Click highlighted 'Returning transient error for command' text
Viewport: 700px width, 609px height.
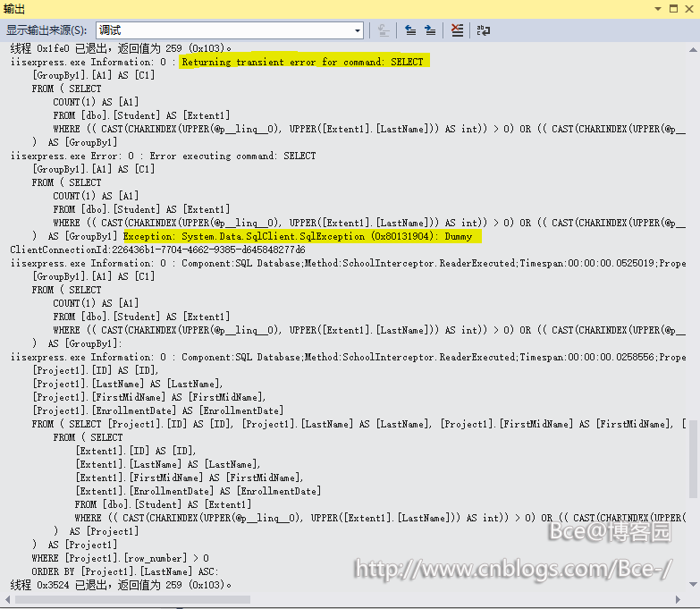click(x=302, y=62)
